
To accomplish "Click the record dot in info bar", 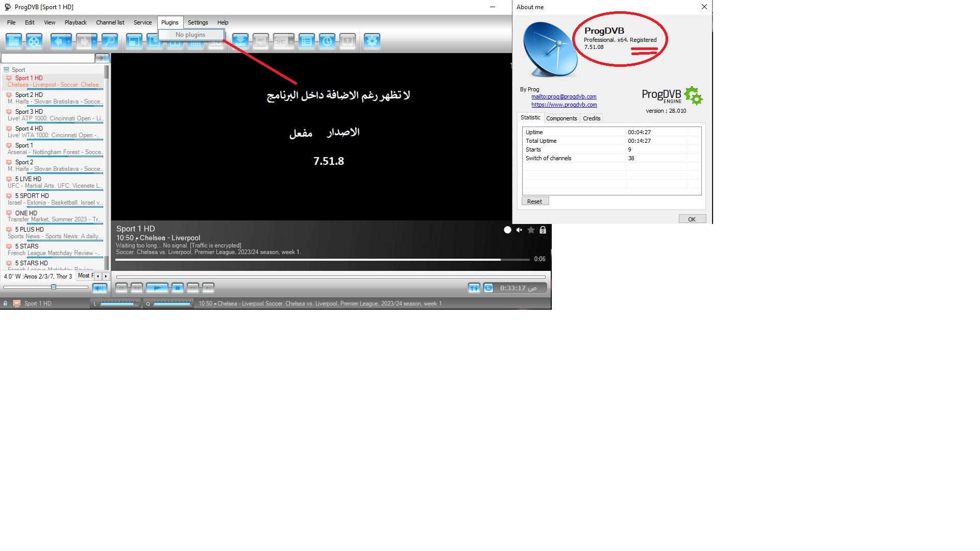I will click(x=507, y=230).
